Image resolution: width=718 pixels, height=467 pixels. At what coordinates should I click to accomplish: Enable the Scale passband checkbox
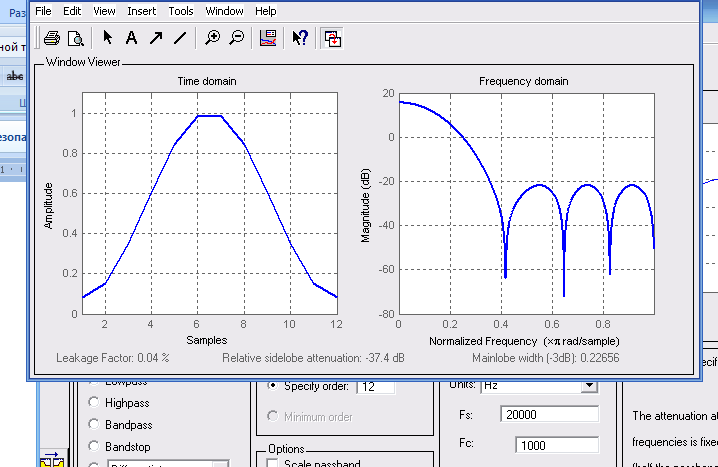tap(274, 464)
